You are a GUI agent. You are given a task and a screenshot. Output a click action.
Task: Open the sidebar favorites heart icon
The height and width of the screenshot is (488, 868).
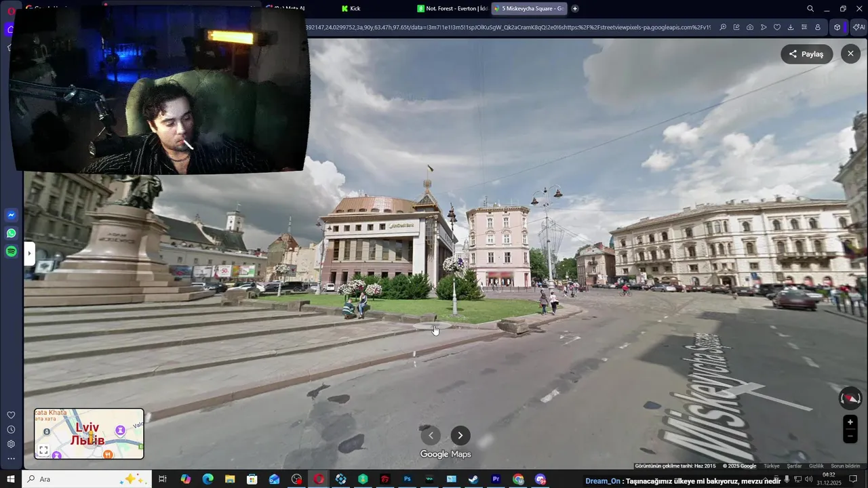[11, 415]
